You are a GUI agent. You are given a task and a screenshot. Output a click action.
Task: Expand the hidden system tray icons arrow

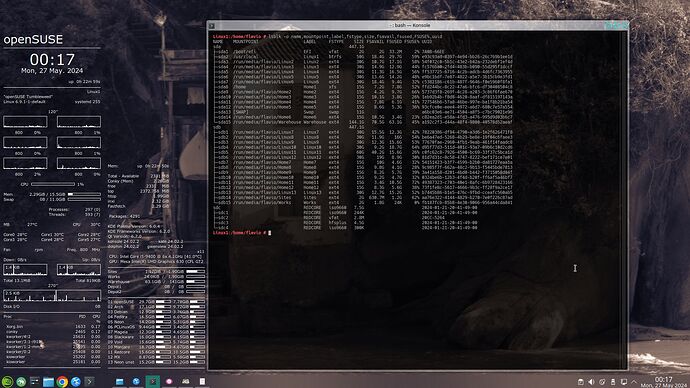click(634, 382)
